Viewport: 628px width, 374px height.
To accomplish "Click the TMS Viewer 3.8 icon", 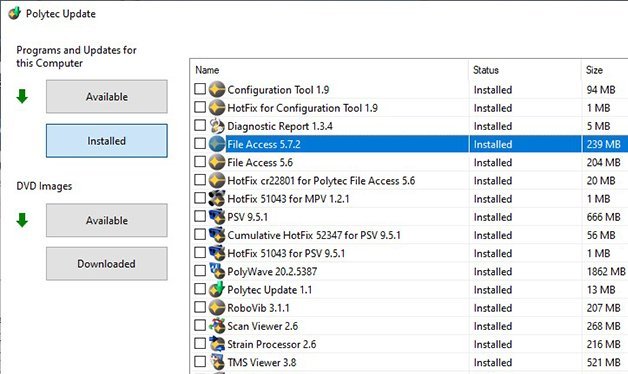I will click(x=217, y=362).
